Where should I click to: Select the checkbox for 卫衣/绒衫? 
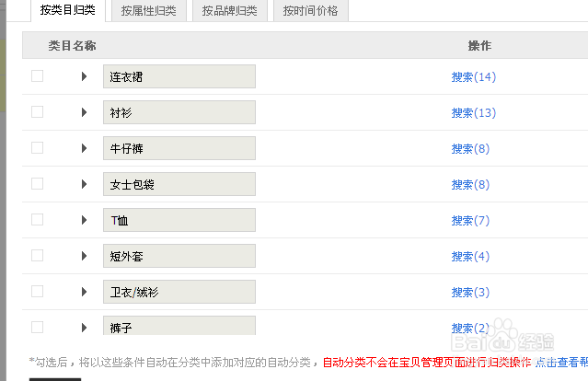pos(38,292)
